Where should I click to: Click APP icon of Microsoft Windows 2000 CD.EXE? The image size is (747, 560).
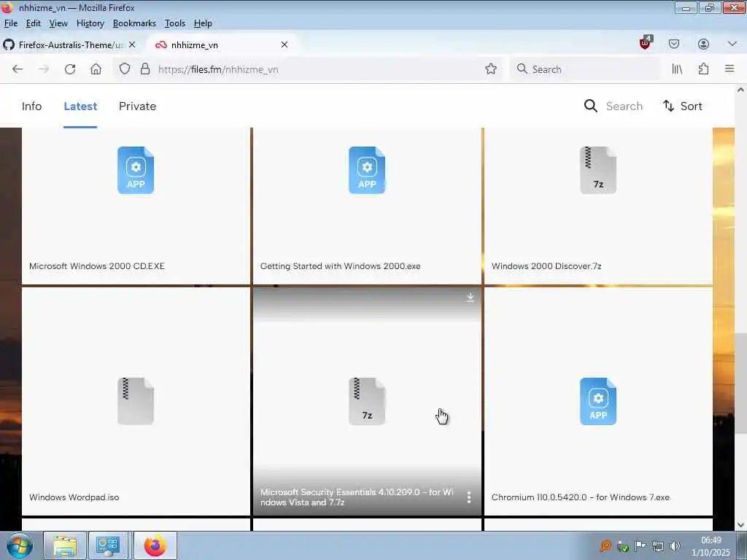tap(136, 170)
